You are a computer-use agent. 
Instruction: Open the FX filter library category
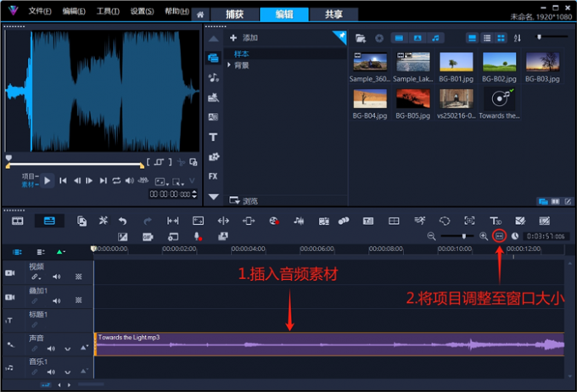tap(213, 176)
